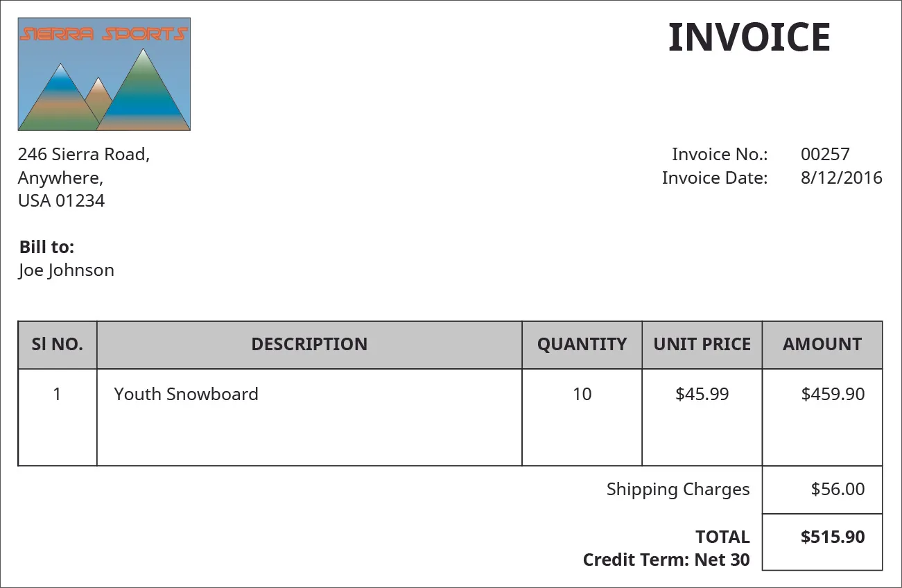Click the $56.00 shipping charges value

point(838,489)
